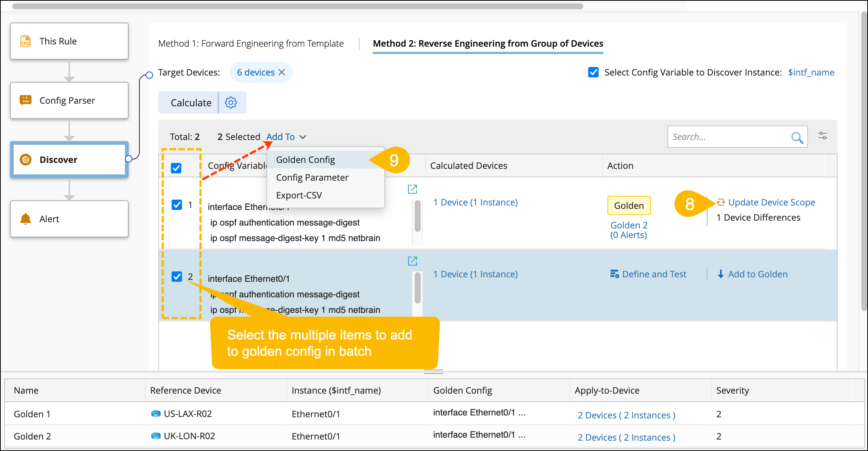Click Update Device Scope link
The image size is (868, 451).
[771, 202]
